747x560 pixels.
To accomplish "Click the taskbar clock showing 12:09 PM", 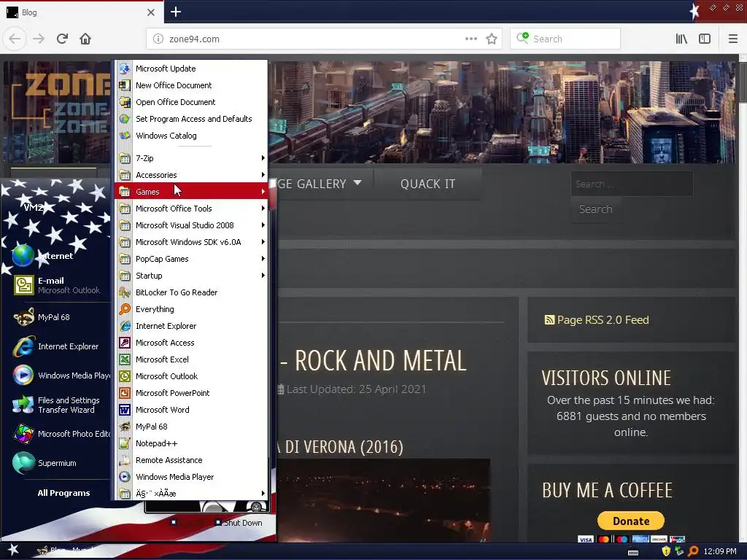I will pyautogui.click(x=720, y=551).
